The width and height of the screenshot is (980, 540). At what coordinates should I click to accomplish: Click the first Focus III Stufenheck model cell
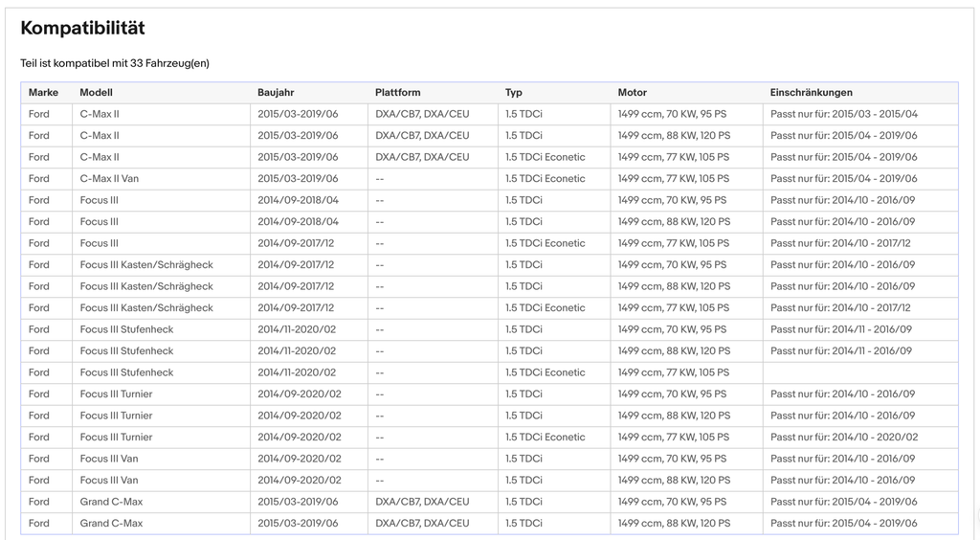click(161, 329)
